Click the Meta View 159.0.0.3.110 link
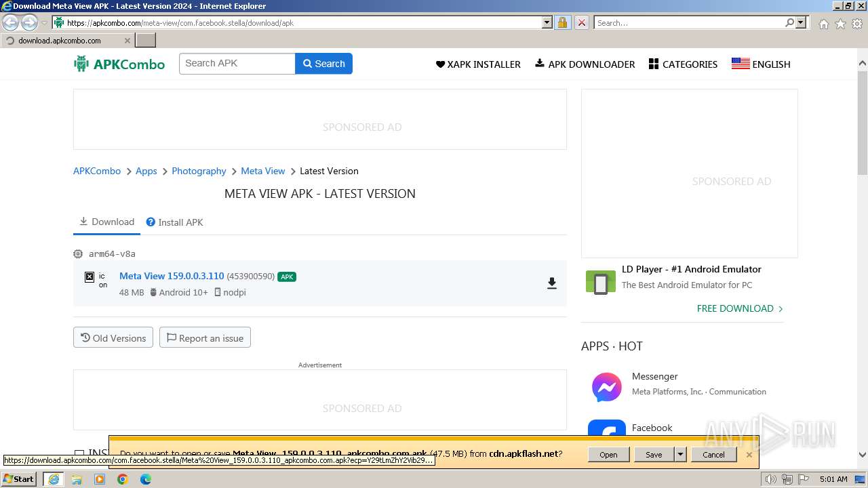This screenshot has width=868, height=488. click(x=172, y=276)
